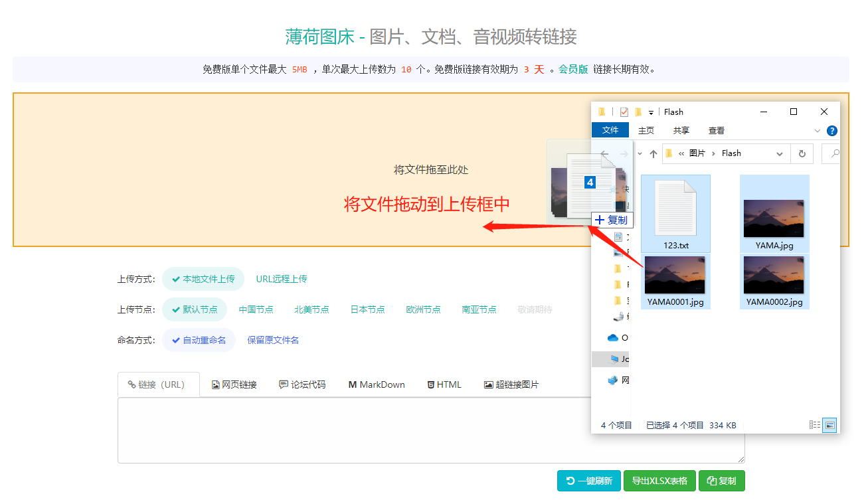Expand the Explorer ribbon with the chevron
The height and width of the screenshot is (504, 868).
click(818, 131)
